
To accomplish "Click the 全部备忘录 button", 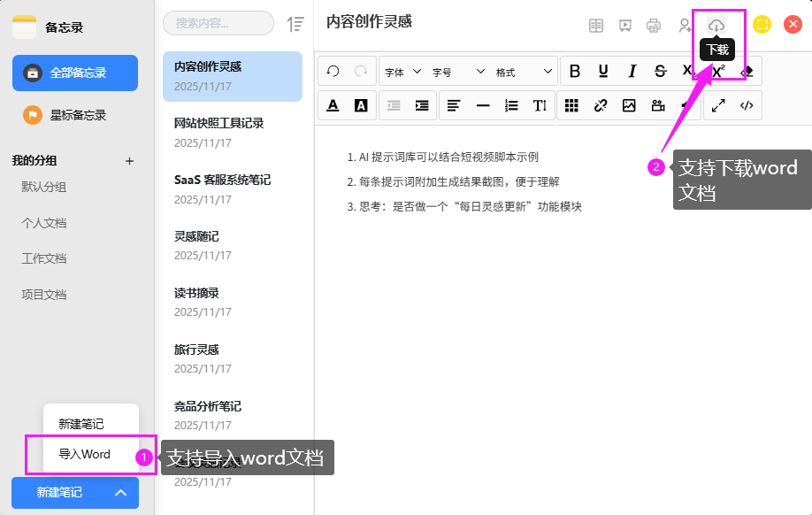I will click(x=75, y=73).
